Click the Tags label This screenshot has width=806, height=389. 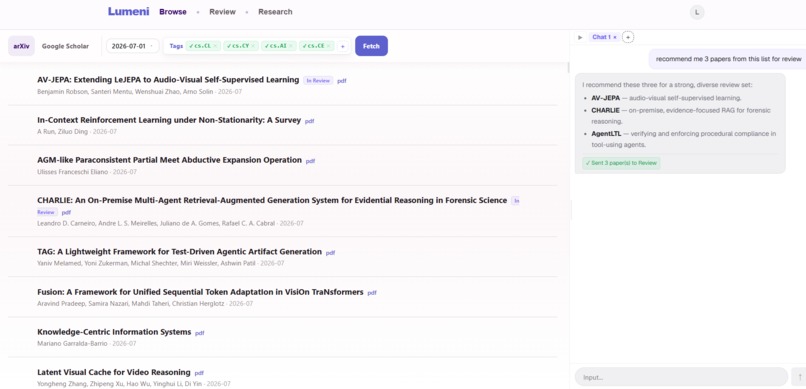point(176,46)
